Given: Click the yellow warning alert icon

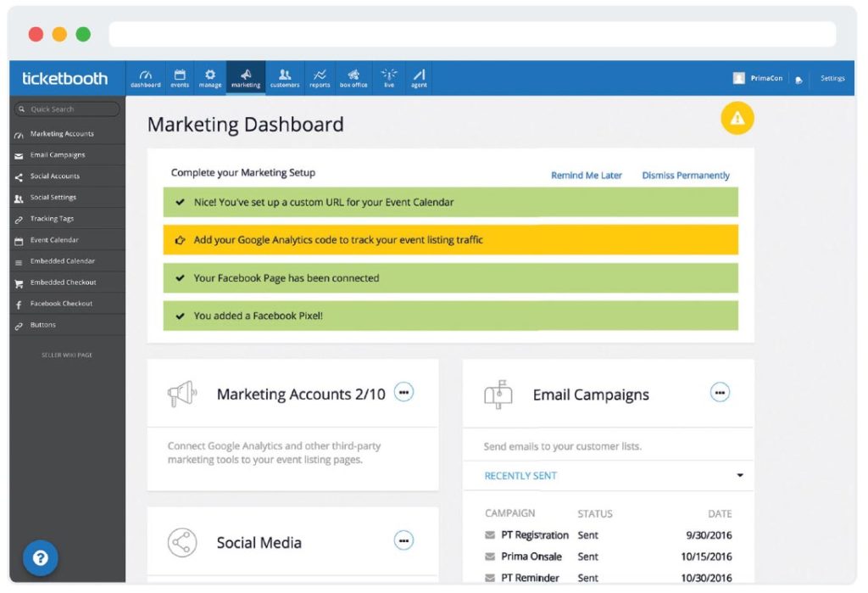Looking at the screenshot, I should (737, 119).
